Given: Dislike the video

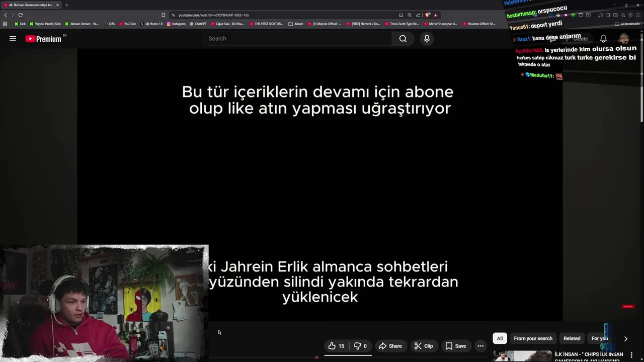Looking at the screenshot, I should click(360, 346).
